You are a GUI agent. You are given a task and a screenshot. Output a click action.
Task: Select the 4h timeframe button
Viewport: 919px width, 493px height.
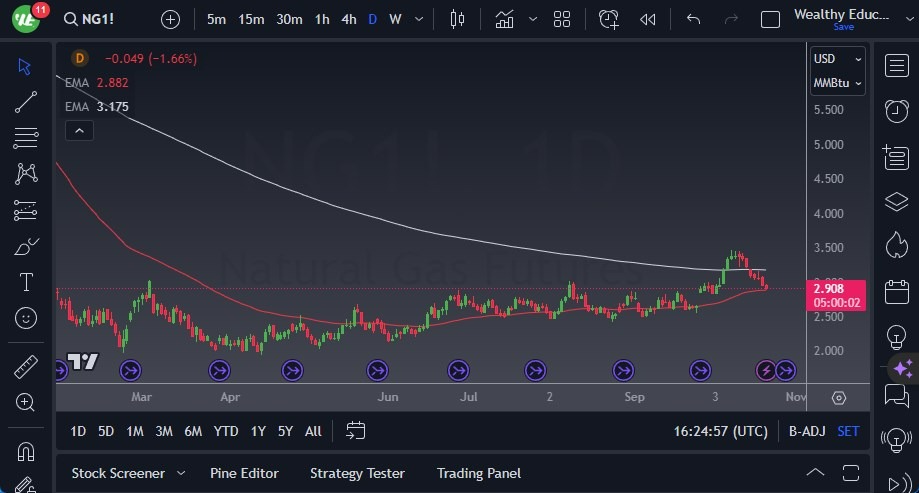tap(349, 19)
